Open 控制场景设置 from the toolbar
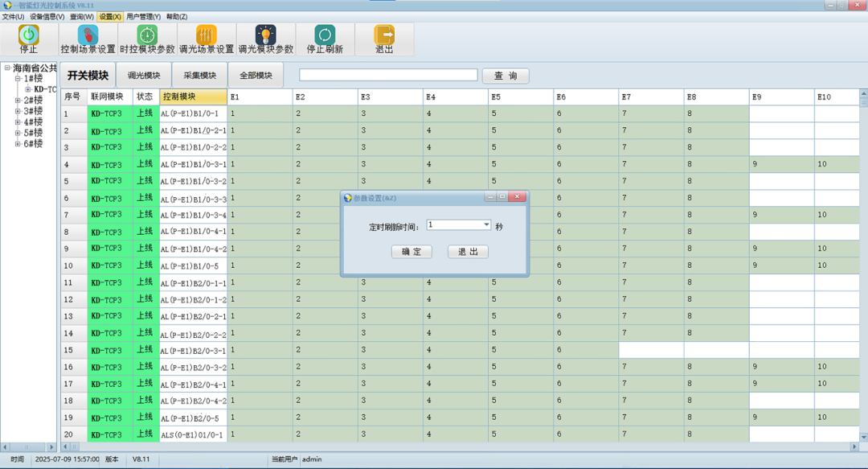 [88, 35]
